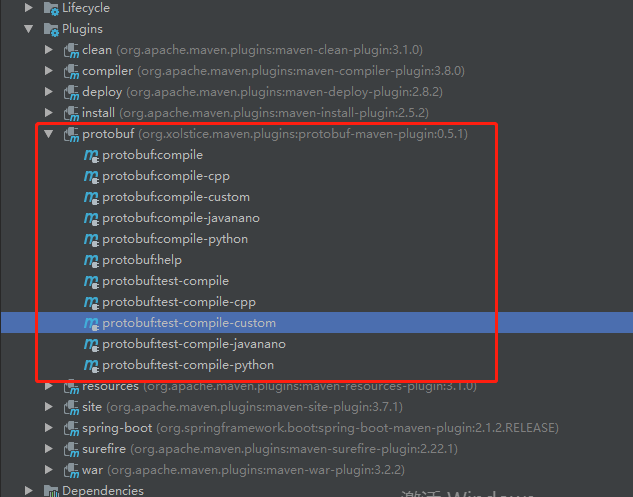This screenshot has height=497, width=633.
Task: Collapse the Plugins node arrow
Action: tap(29, 29)
